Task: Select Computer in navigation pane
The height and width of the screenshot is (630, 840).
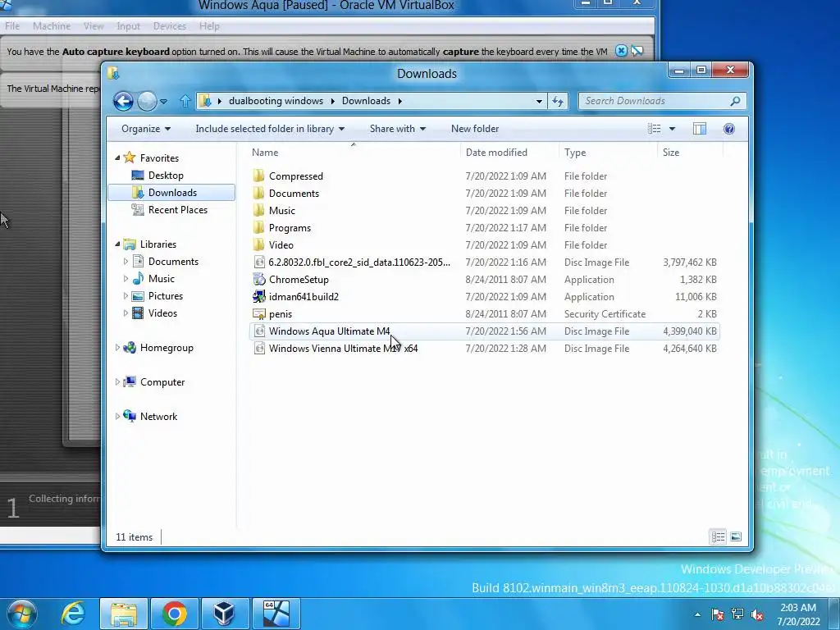Action: tap(162, 382)
